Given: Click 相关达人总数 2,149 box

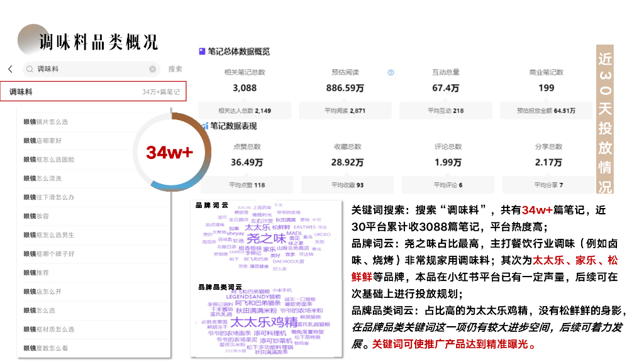Looking at the screenshot, I should tap(245, 111).
